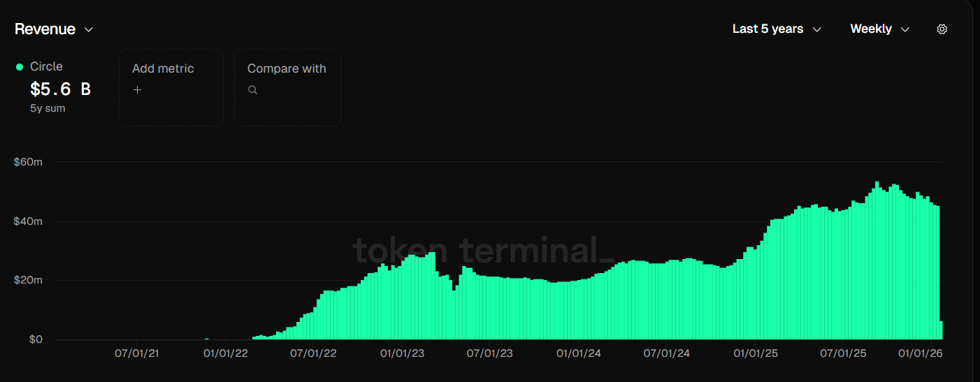
Task: Click the 01/01/25 x-axis date
Action: pyautogui.click(x=756, y=353)
